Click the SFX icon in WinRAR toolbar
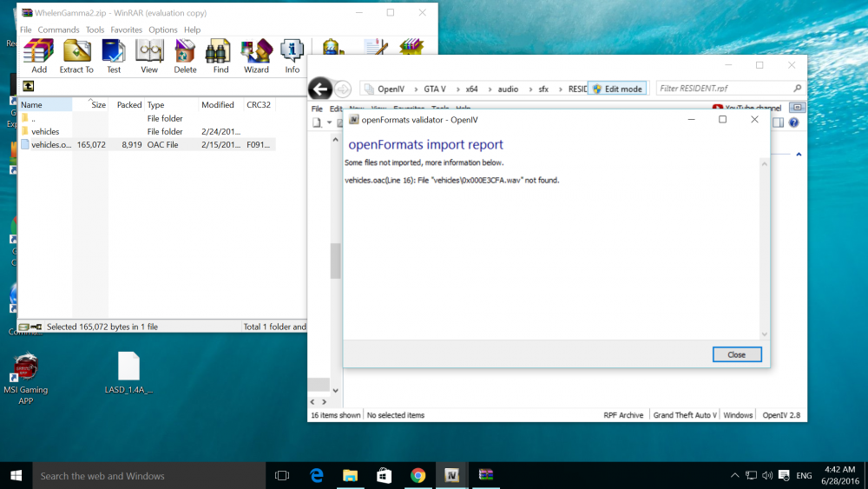This screenshot has height=489, width=868. click(x=411, y=47)
